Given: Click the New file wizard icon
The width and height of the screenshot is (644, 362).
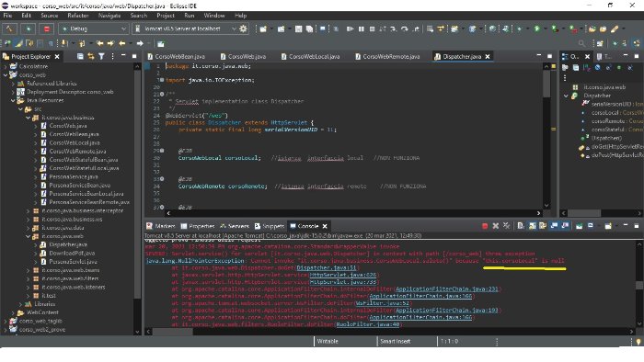Looking at the screenshot, I should point(263,28).
